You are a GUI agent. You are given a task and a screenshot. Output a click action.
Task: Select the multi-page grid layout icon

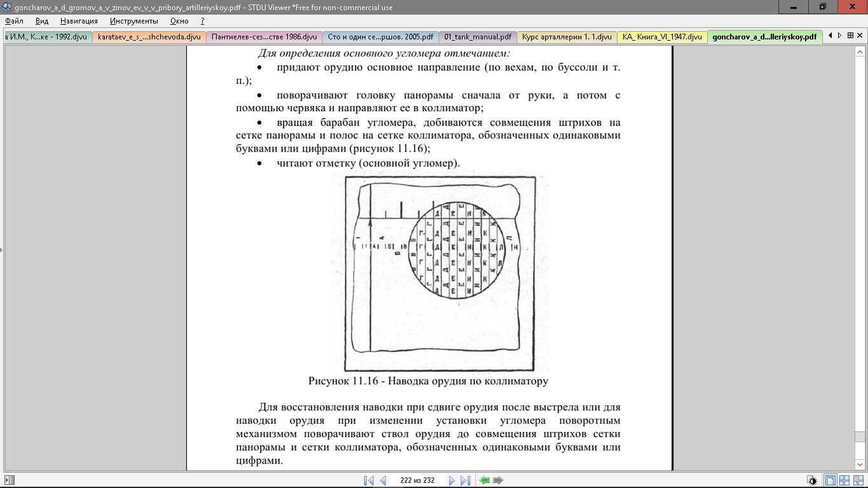844,480
